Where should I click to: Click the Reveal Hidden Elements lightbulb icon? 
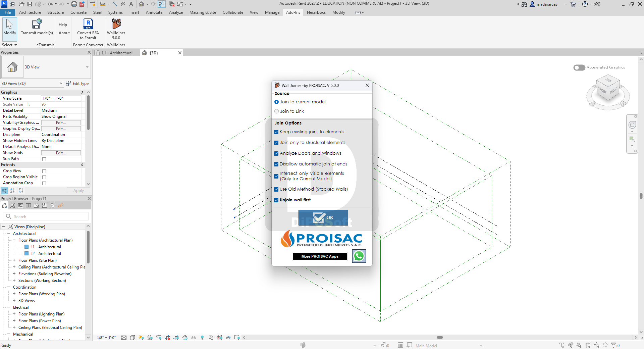(202, 338)
